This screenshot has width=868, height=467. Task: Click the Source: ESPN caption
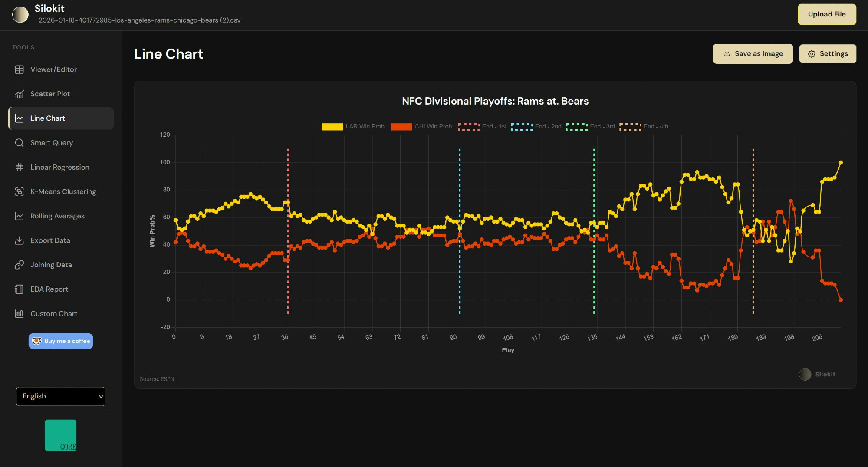pos(157,379)
